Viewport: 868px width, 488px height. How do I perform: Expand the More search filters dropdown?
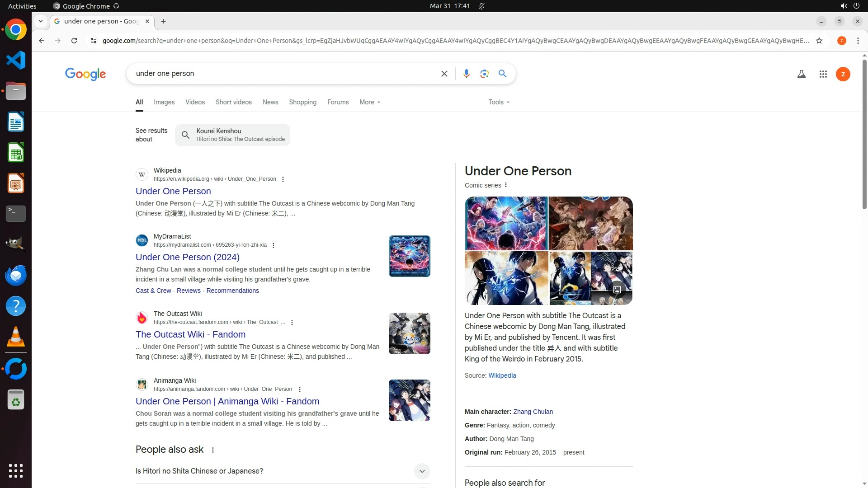pyautogui.click(x=369, y=102)
